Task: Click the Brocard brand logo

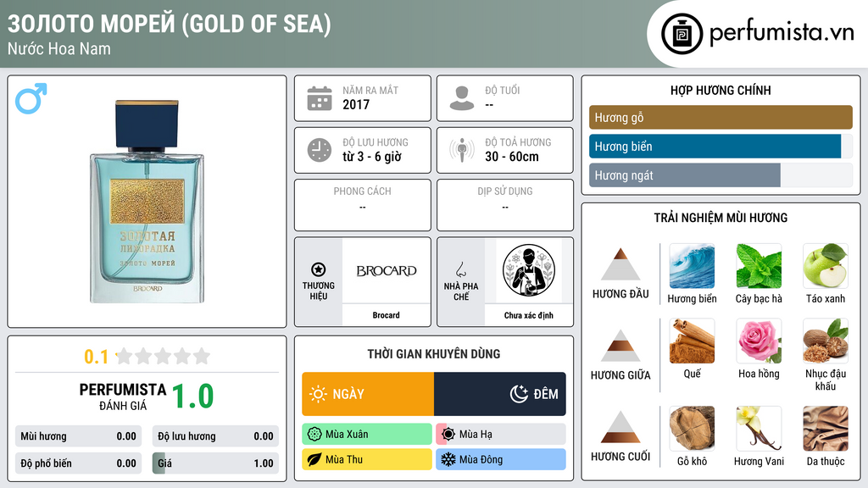Action: [x=387, y=270]
